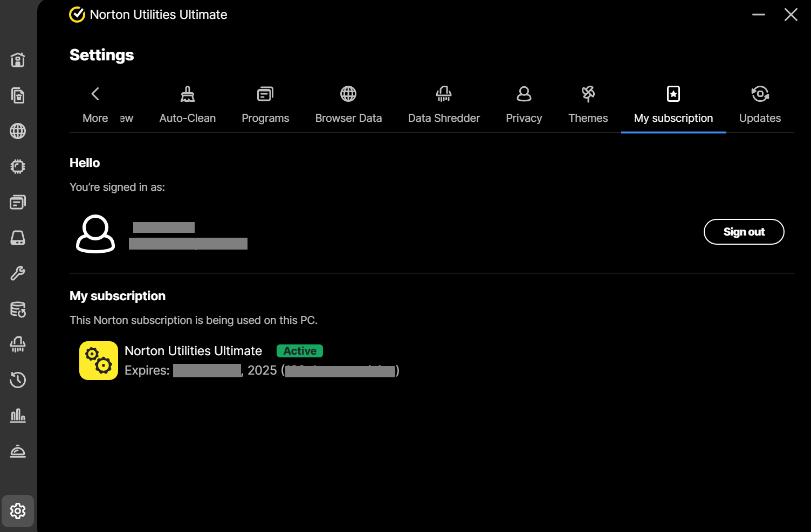Click 'This Norton subscription is being used' text
Image resolution: width=811 pixels, height=532 pixels.
click(x=194, y=320)
